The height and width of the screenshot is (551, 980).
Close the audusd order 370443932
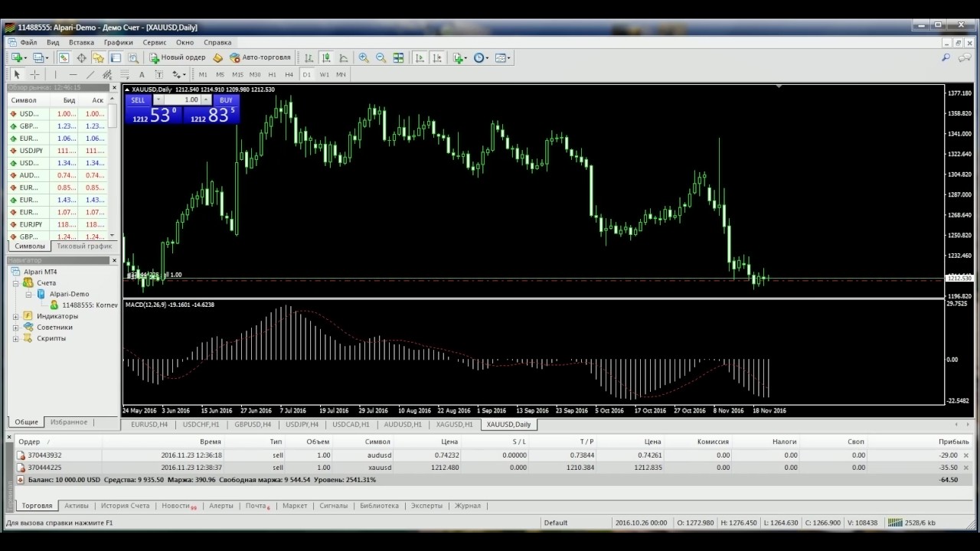[965, 455]
